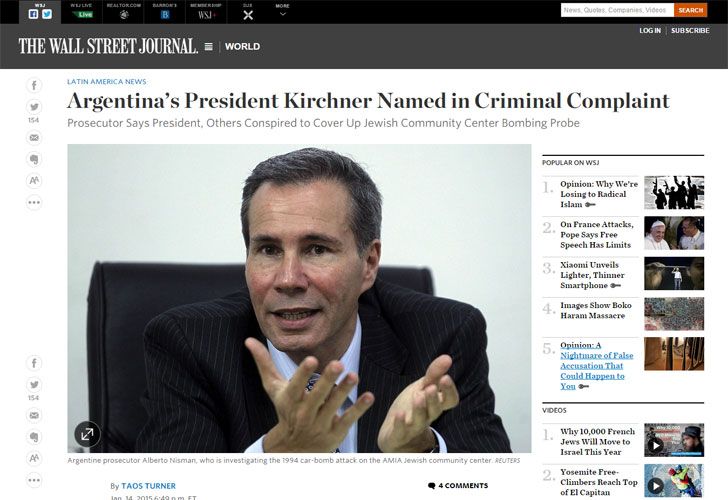Viewport: 728px width, 500px height.
Task: Click the SUBSCRIBE link
Action: click(x=690, y=31)
